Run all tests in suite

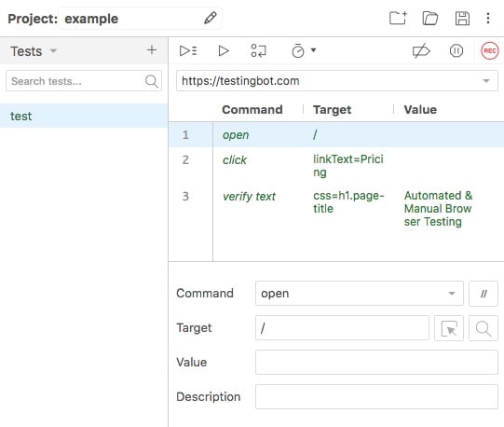[x=188, y=51]
